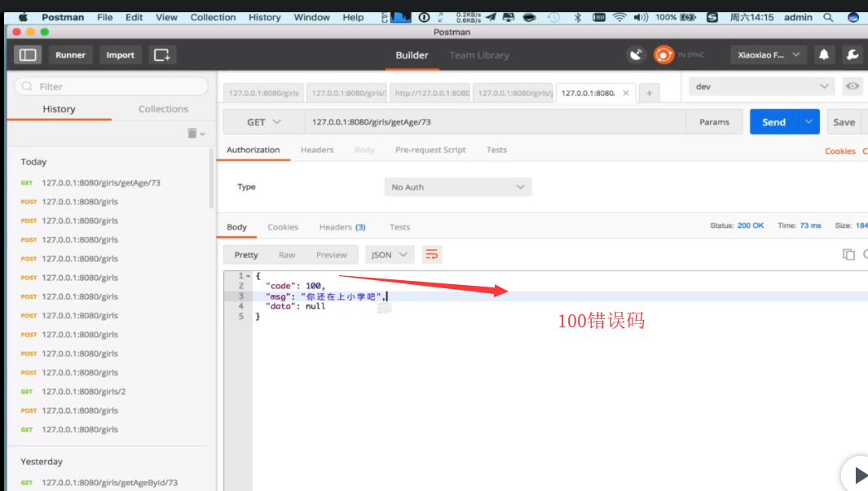
Task: Click the search magnifier in Filter field
Action: pyautogui.click(x=27, y=86)
